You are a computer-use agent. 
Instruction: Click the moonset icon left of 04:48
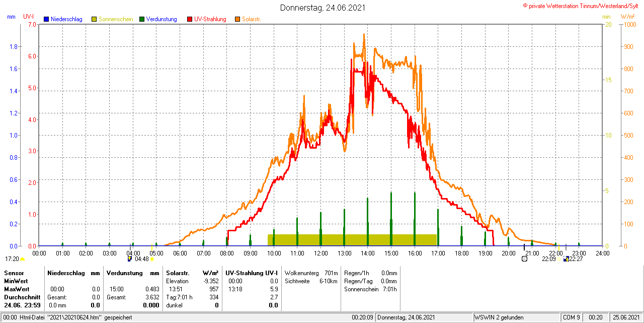[129, 259]
